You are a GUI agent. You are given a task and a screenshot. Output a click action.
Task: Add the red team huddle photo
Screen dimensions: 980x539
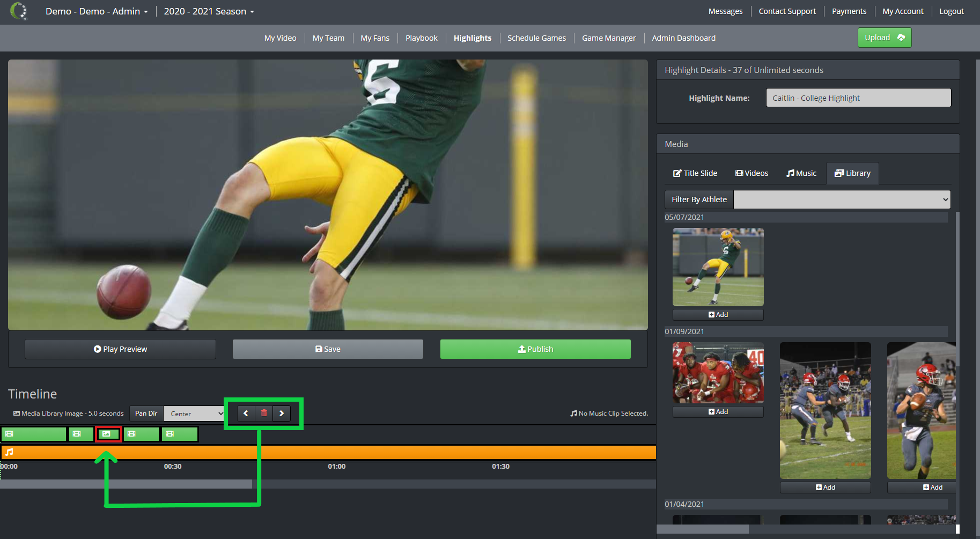coord(718,412)
